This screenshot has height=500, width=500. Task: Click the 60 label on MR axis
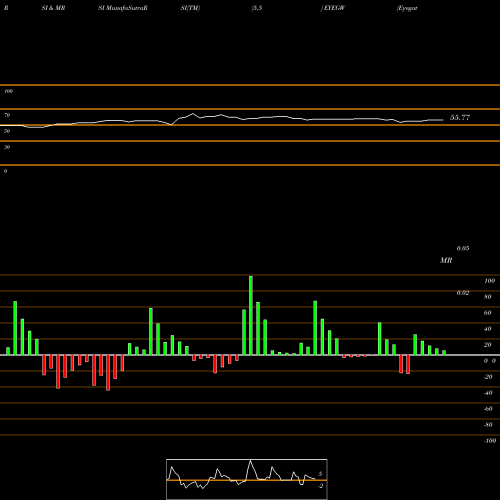(x=488, y=313)
